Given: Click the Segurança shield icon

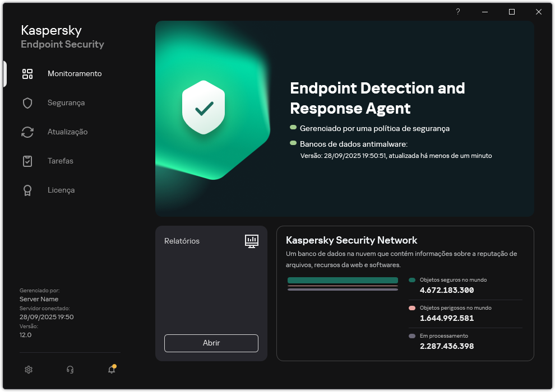Looking at the screenshot, I should tap(27, 103).
